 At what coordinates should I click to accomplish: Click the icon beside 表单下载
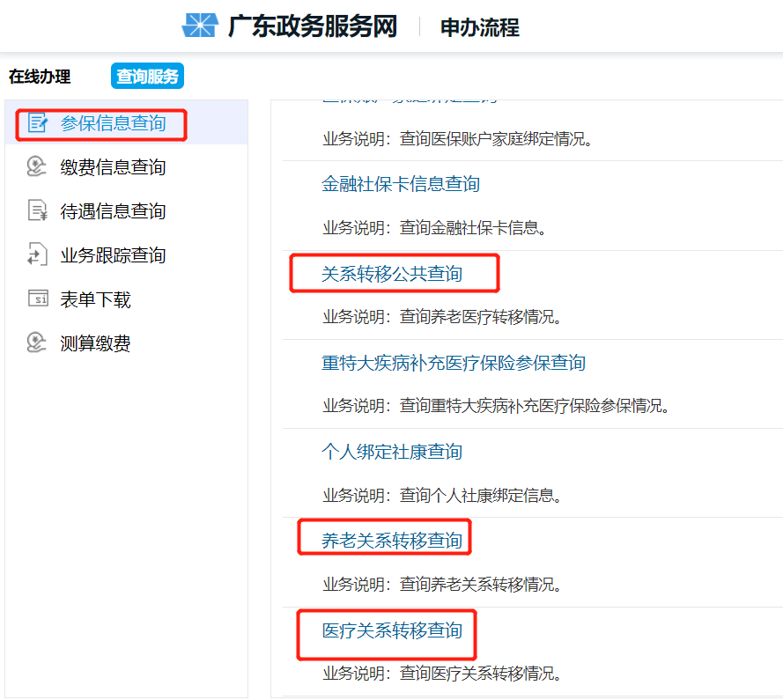click(x=37, y=299)
